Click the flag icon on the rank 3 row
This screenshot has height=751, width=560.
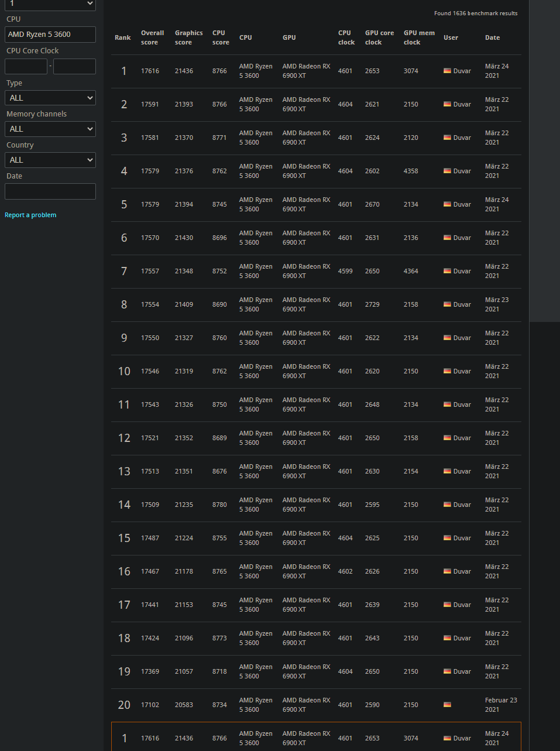click(447, 137)
